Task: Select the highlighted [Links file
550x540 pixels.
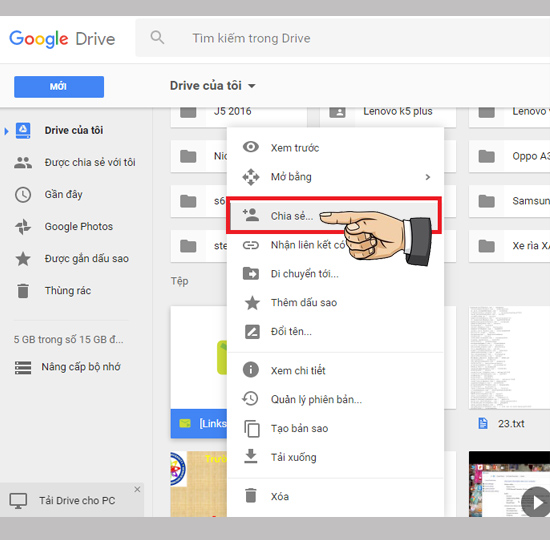Action: click(199, 424)
